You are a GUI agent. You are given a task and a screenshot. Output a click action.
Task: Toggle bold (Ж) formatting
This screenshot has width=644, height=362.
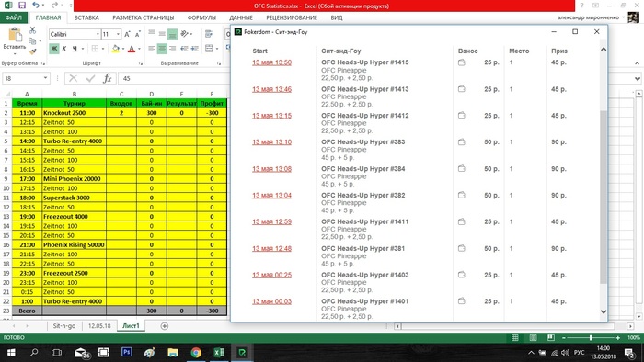point(53,49)
